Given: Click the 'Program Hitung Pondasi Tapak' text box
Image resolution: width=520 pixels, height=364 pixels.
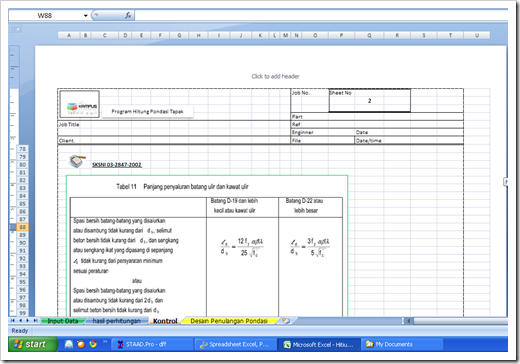Looking at the screenshot, I should (147, 112).
